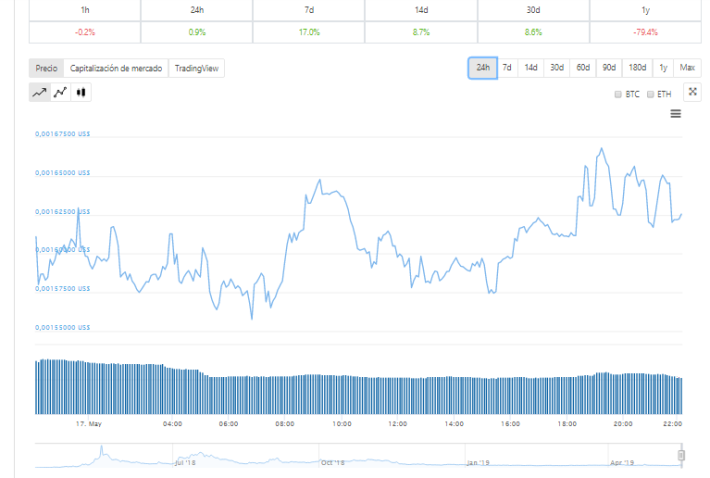Screen dimensions: 710x478
Task: Select the 90d range button
Action: [609, 68]
